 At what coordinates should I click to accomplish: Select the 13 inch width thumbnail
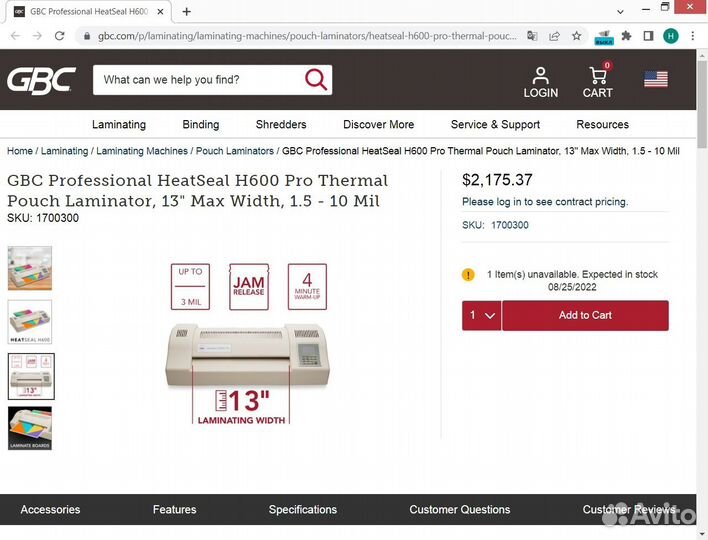31,376
